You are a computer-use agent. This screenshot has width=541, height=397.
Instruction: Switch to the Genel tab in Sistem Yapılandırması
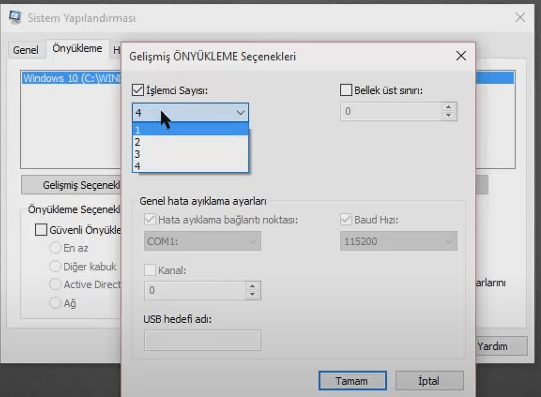(x=26, y=50)
